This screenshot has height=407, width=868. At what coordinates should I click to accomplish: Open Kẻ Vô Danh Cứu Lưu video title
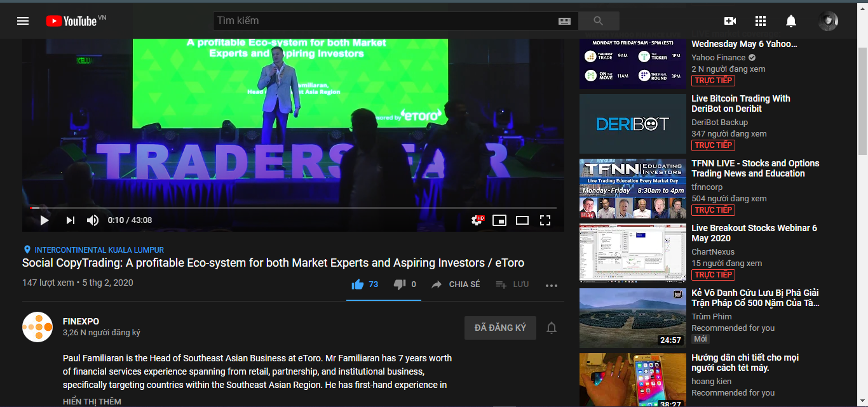[756, 298]
